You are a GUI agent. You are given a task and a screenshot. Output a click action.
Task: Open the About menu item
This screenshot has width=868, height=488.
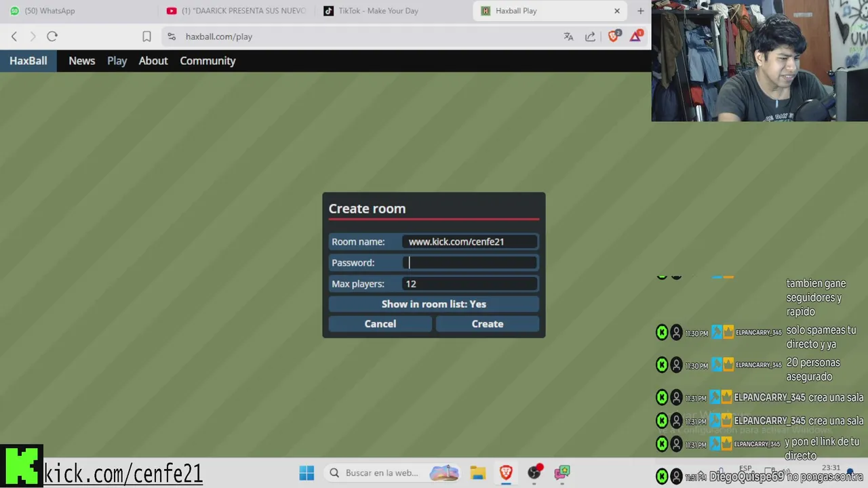click(x=153, y=61)
